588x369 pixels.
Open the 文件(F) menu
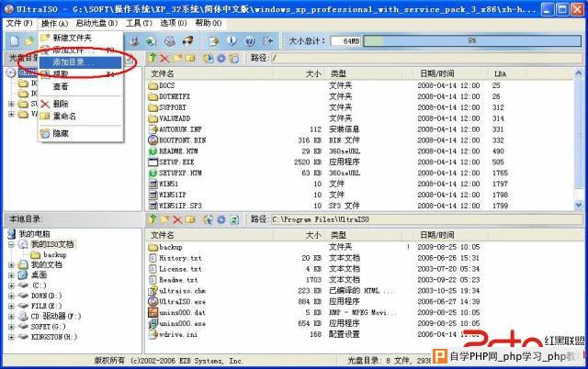pyautogui.click(x=19, y=23)
